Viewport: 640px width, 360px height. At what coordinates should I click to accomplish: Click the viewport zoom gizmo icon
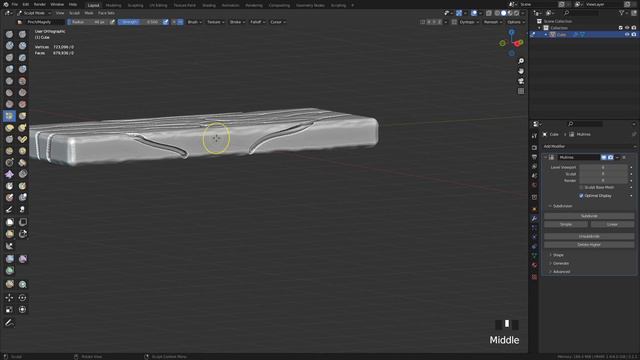coord(521,61)
